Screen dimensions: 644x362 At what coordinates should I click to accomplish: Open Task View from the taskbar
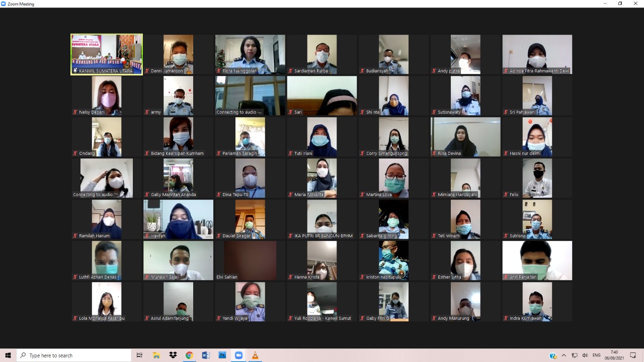pyautogui.click(x=139, y=355)
